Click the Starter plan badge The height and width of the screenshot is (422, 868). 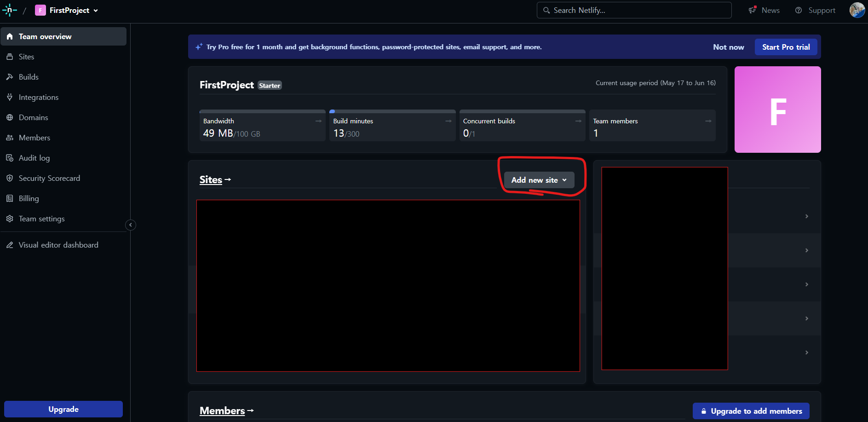(270, 86)
